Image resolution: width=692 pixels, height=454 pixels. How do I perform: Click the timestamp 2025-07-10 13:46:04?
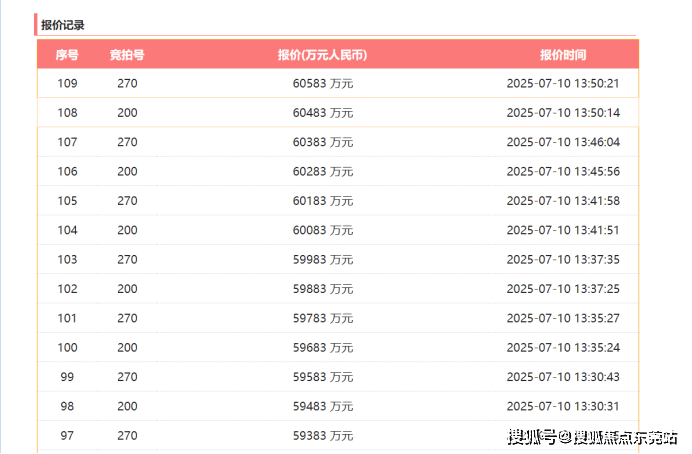click(563, 142)
